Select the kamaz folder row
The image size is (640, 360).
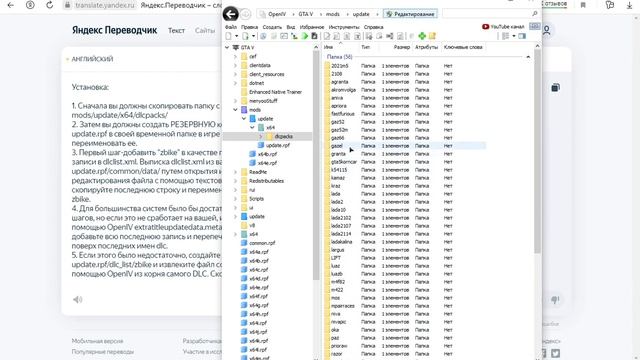coord(404,178)
